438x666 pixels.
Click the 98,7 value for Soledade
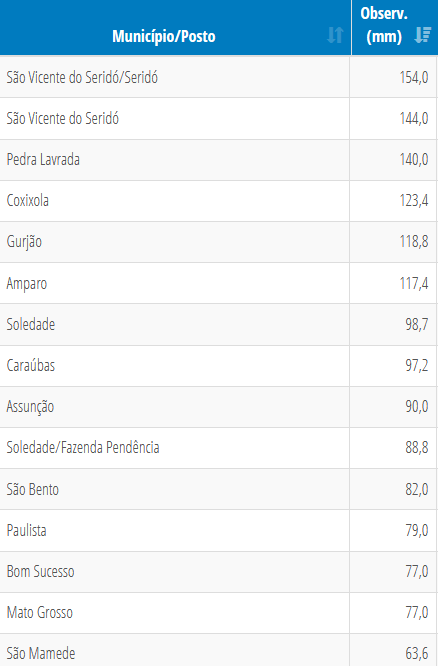417,325
